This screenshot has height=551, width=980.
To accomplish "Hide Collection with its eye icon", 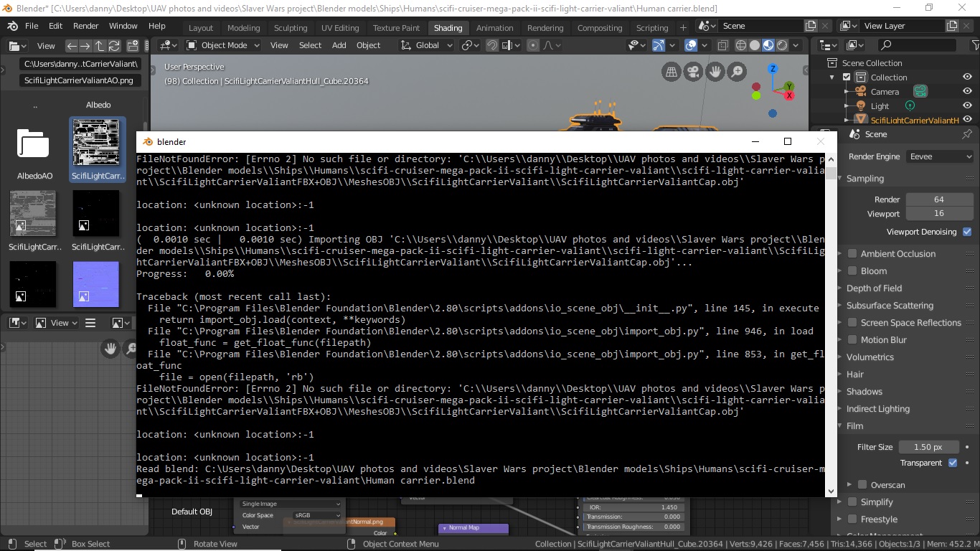I will click(967, 77).
